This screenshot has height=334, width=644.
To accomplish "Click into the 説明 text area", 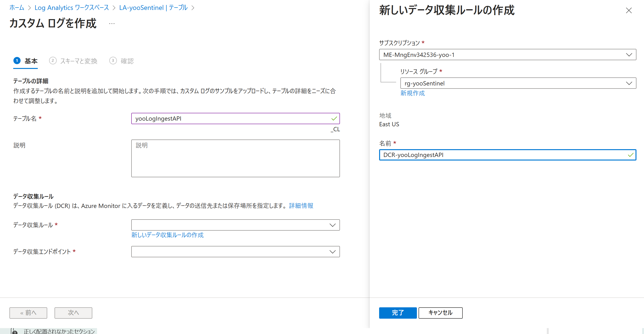I will coord(235,158).
